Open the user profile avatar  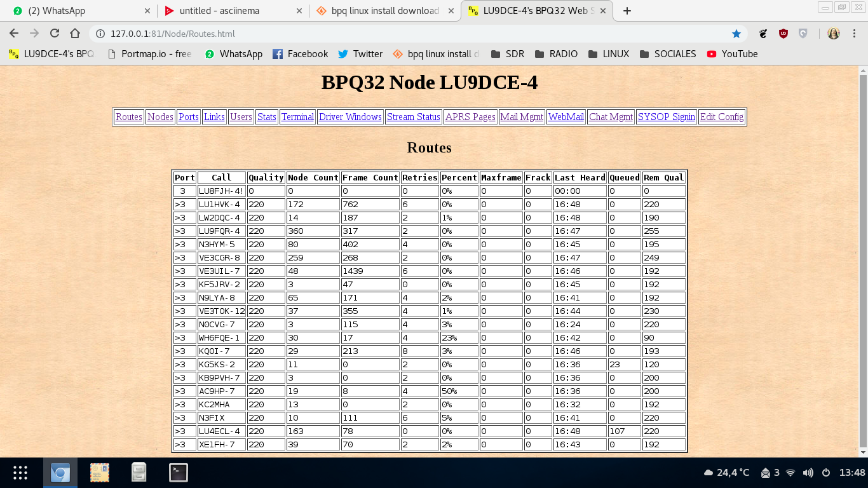(834, 34)
